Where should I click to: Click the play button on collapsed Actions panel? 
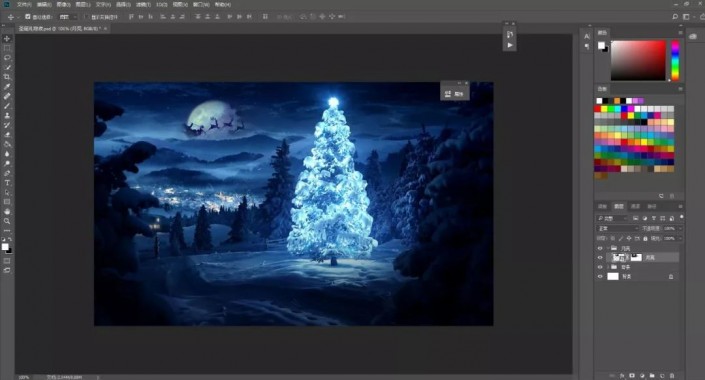pyautogui.click(x=509, y=45)
